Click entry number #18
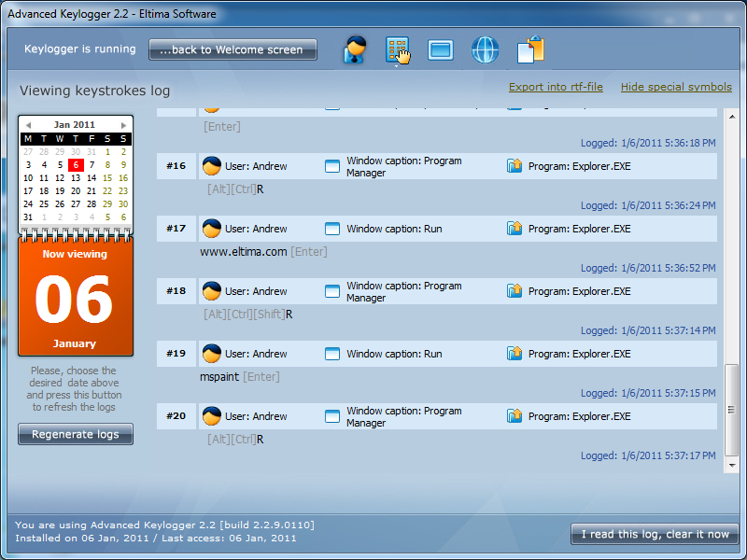 pos(176,291)
